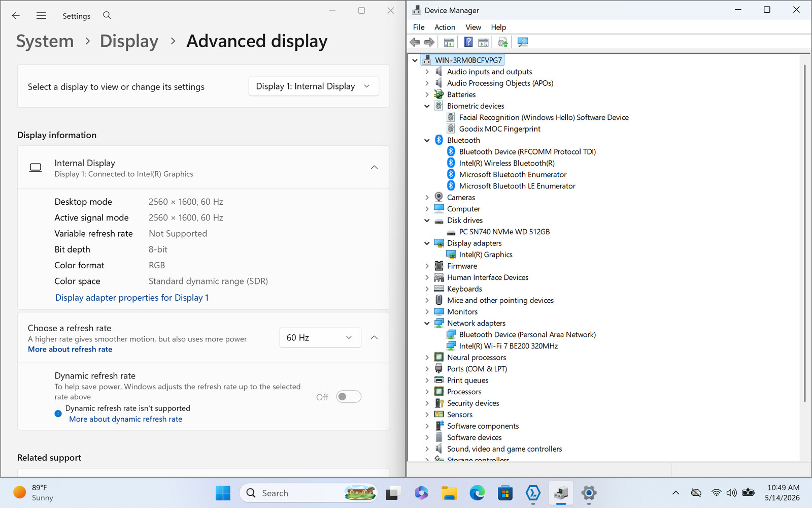Image resolution: width=812 pixels, height=508 pixels.
Task: Click the Device Manager taskbar icon
Action: [561, 493]
